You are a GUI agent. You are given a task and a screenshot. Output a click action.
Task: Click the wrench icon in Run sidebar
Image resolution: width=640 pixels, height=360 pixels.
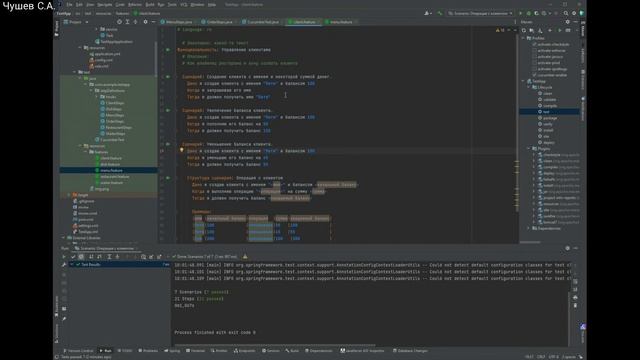click(64, 265)
